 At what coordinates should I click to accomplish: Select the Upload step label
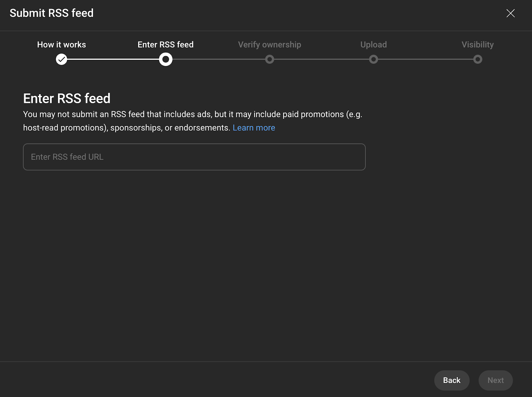tap(374, 45)
